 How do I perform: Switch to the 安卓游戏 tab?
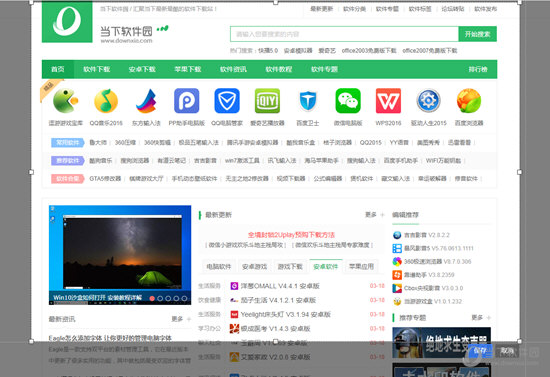point(255,267)
